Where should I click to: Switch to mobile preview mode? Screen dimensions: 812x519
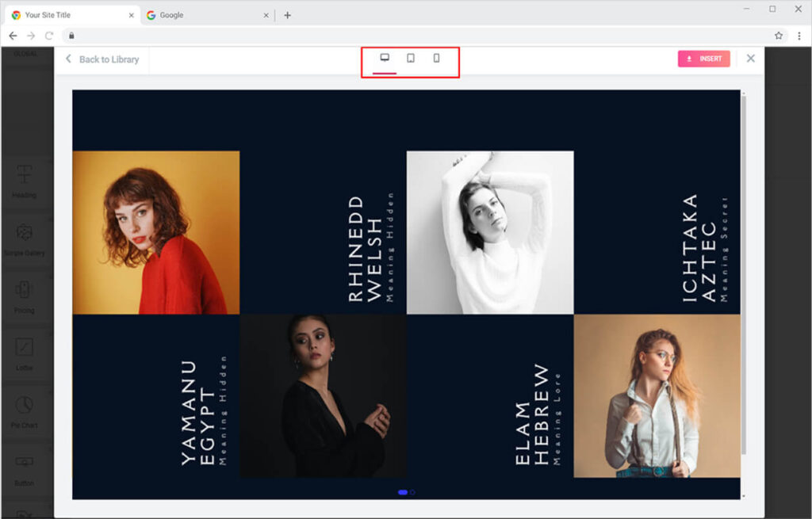pyautogui.click(x=436, y=59)
